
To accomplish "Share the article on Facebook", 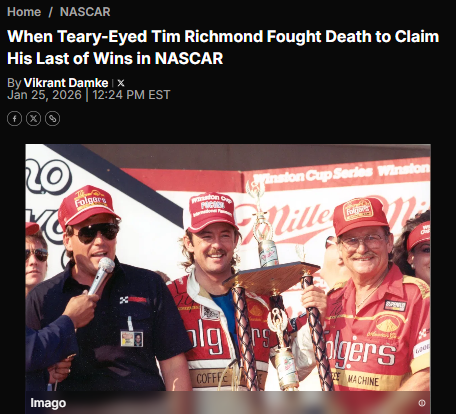I will point(14,119).
